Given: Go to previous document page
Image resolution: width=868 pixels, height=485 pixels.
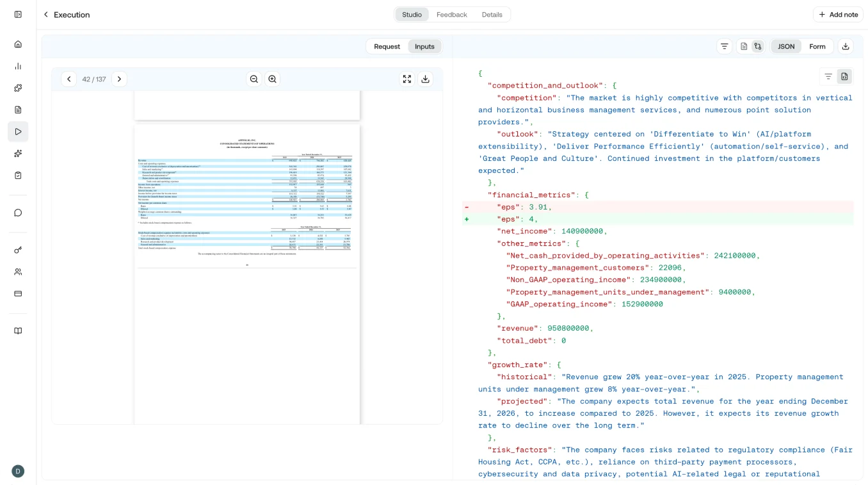Looking at the screenshot, I should 69,79.
